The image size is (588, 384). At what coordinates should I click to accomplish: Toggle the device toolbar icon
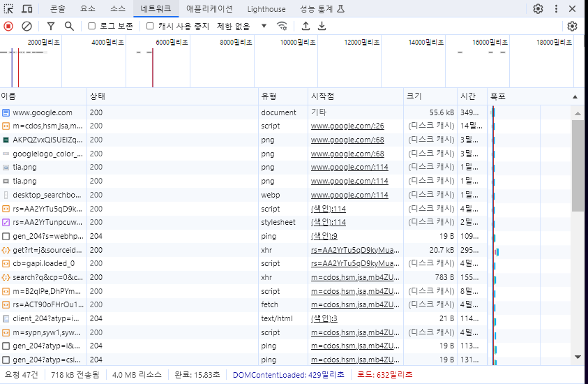pos(27,8)
